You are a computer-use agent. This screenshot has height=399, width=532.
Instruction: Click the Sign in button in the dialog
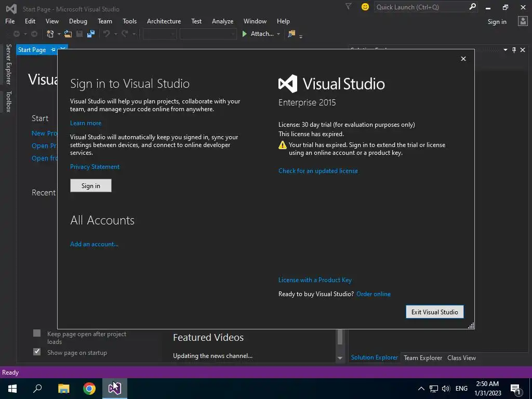click(x=90, y=185)
